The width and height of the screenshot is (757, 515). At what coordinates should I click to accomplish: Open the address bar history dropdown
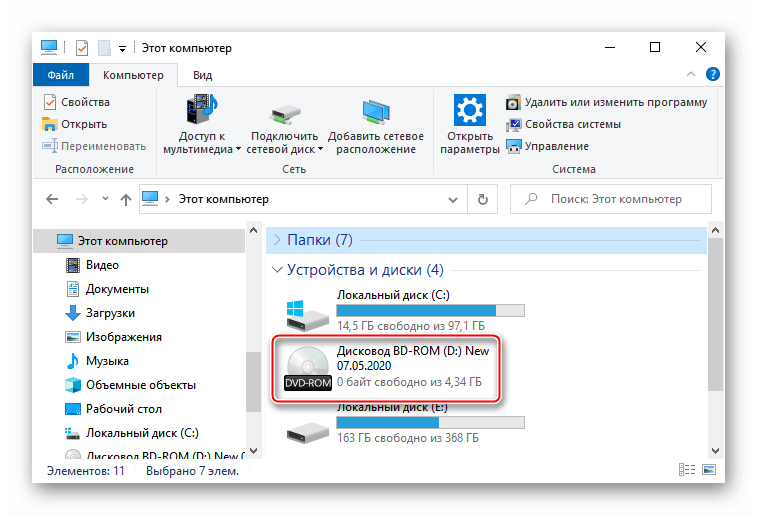coord(453,199)
